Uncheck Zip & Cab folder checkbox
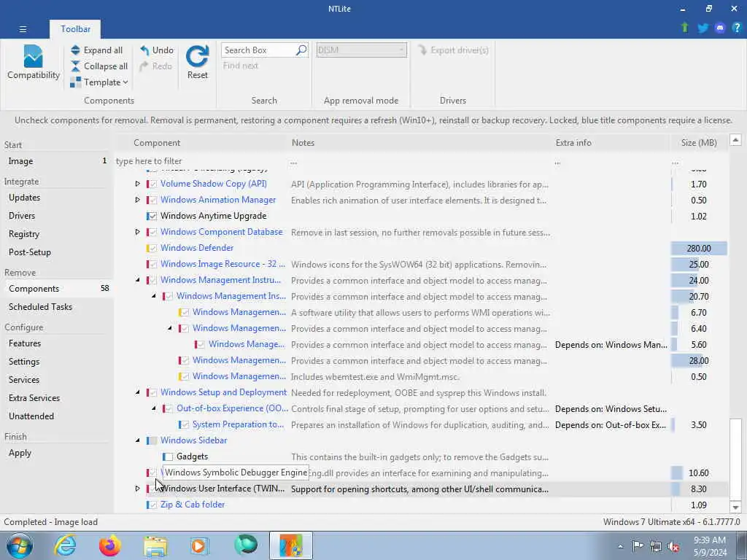Viewport: 747px width, 560px height. point(152,505)
